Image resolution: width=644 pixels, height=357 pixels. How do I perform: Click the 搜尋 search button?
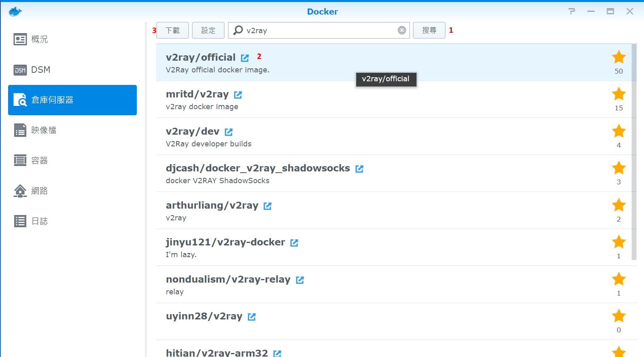click(429, 30)
